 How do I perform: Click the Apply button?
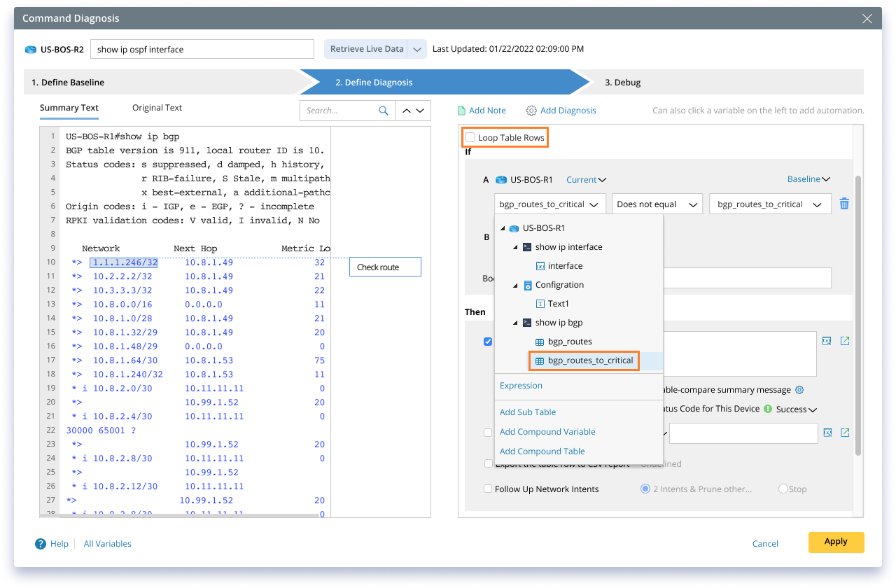836,542
